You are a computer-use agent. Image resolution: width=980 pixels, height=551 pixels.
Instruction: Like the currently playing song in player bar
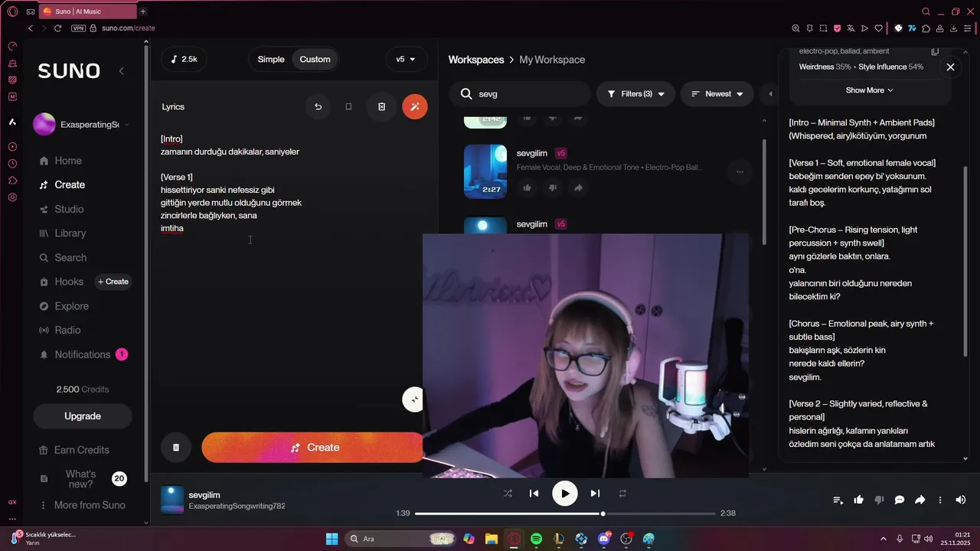pos(859,500)
